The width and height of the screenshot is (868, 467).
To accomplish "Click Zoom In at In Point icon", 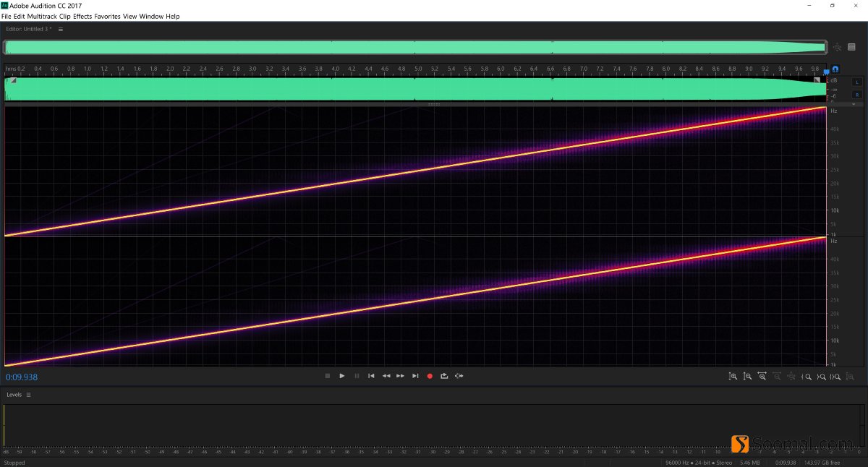I will point(807,377).
